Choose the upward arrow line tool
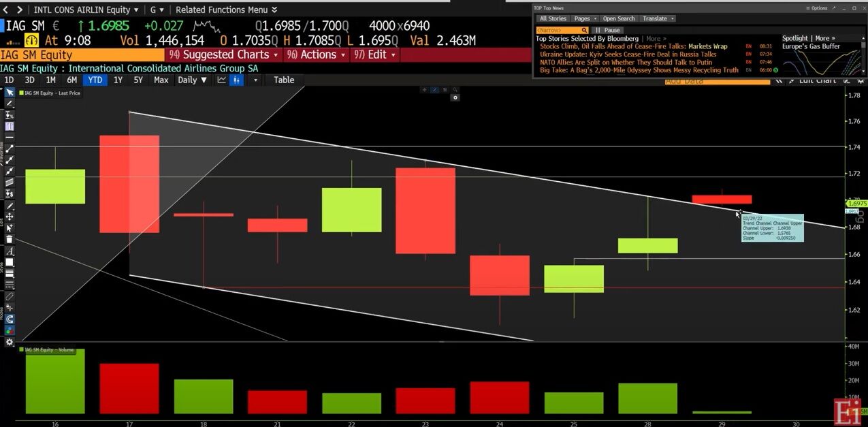 pyautogui.click(x=10, y=172)
